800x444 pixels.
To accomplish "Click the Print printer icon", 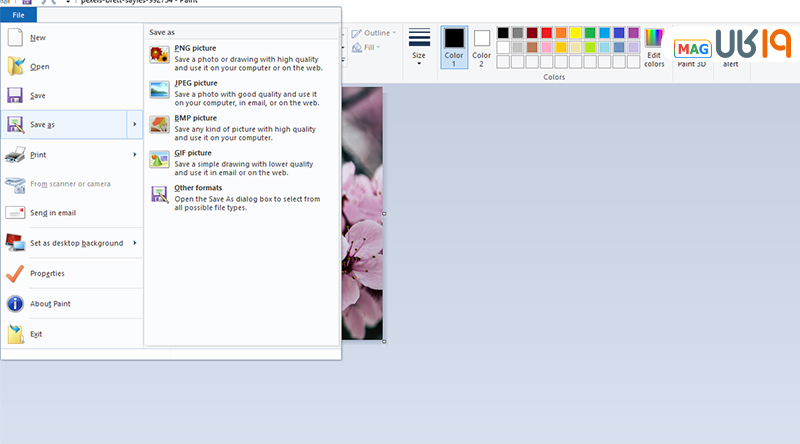I will click(x=15, y=154).
